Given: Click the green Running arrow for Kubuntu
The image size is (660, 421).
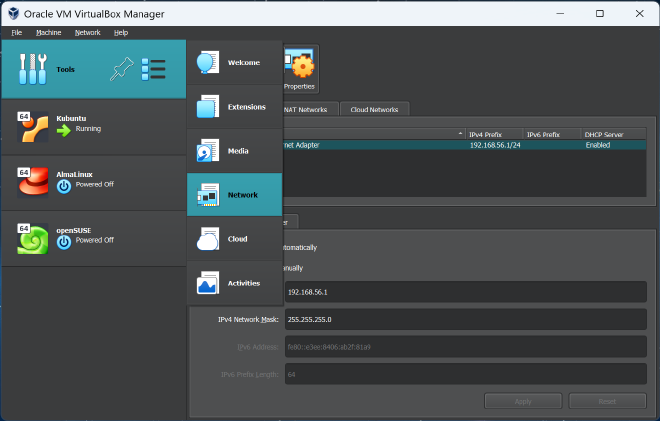Looking at the screenshot, I should point(64,131).
